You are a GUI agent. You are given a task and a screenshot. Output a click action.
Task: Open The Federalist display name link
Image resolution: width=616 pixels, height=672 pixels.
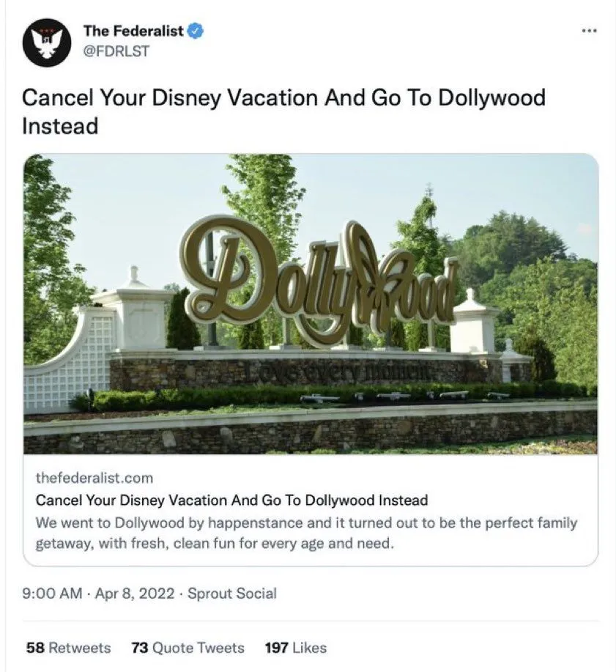[133, 32]
